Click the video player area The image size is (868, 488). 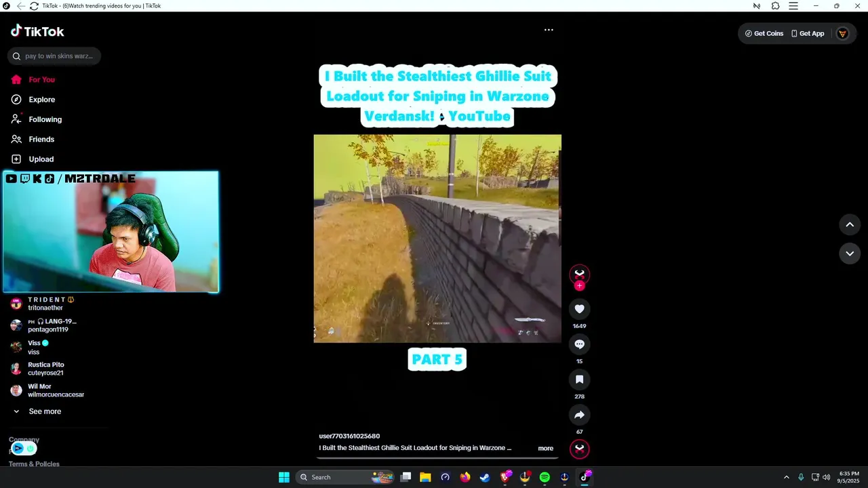437,239
